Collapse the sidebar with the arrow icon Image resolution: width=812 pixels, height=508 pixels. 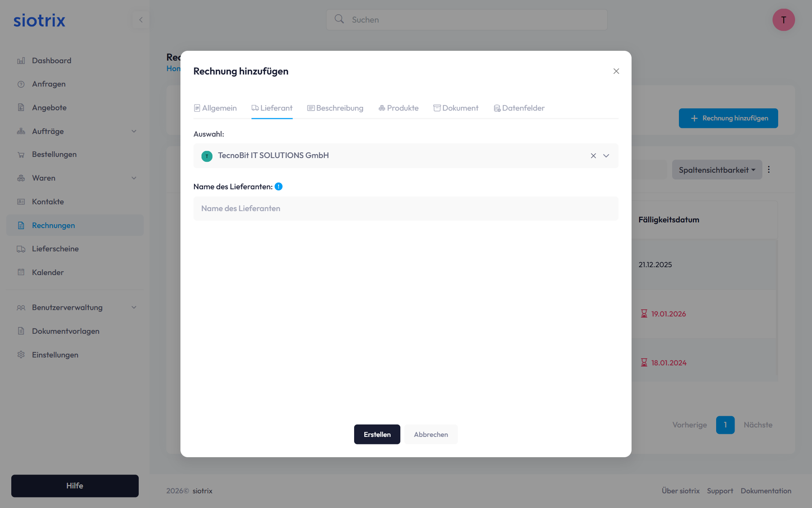[x=141, y=20]
